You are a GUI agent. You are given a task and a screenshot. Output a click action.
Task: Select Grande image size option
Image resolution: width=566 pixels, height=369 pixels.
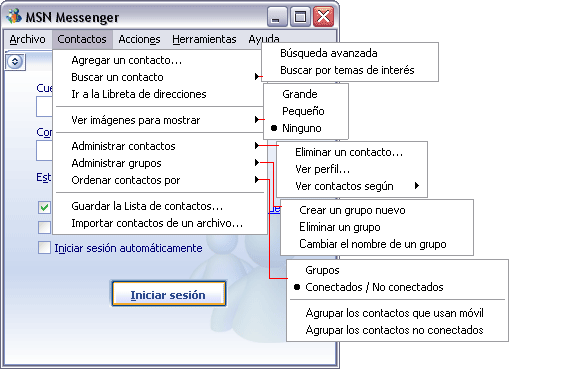[x=306, y=94]
